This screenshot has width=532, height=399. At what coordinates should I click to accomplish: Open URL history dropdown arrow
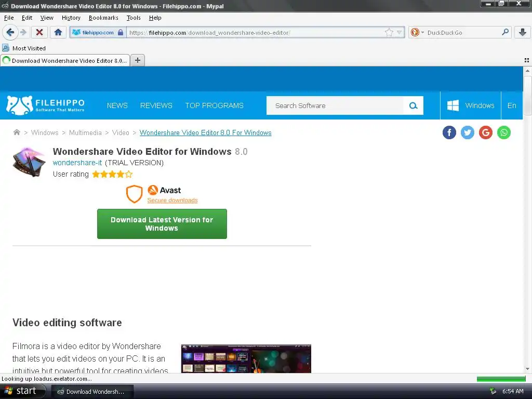click(x=400, y=33)
